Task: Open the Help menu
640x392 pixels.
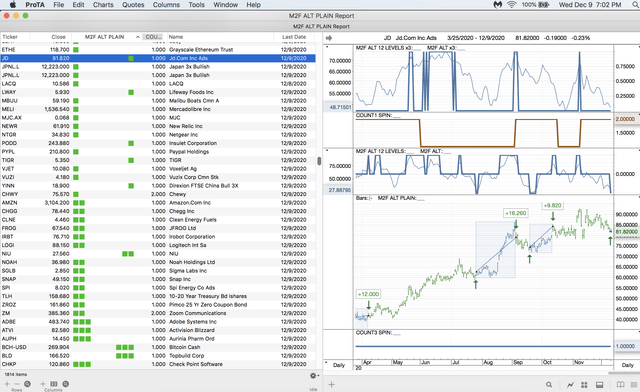Action: [253, 5]
